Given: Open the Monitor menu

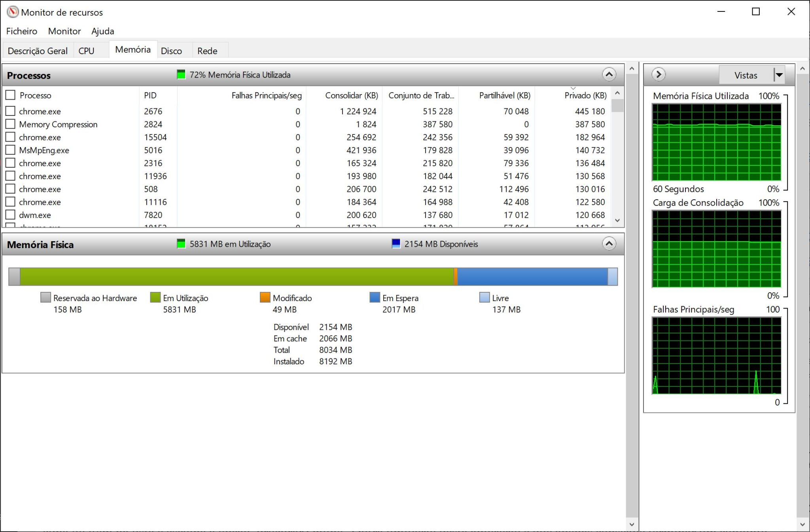Looking at the screenshot, I should click(x=64, y=31).
